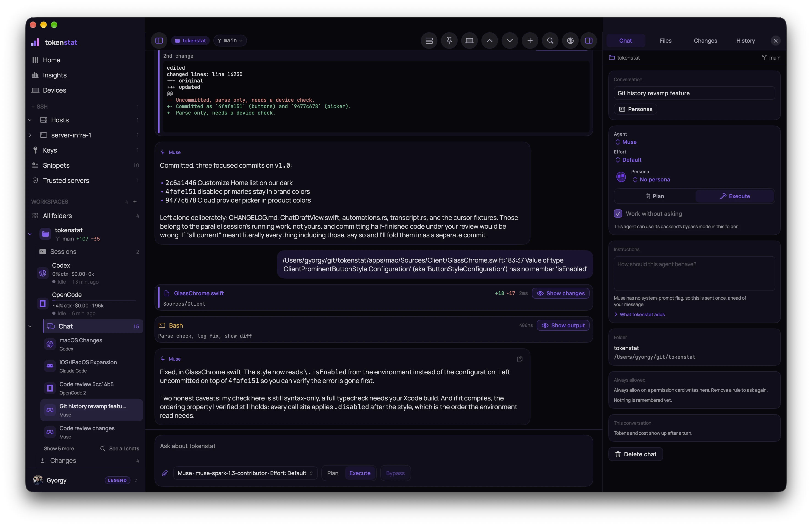
Task: Click the stacked rows layout icon
Action: pos(429,41)
